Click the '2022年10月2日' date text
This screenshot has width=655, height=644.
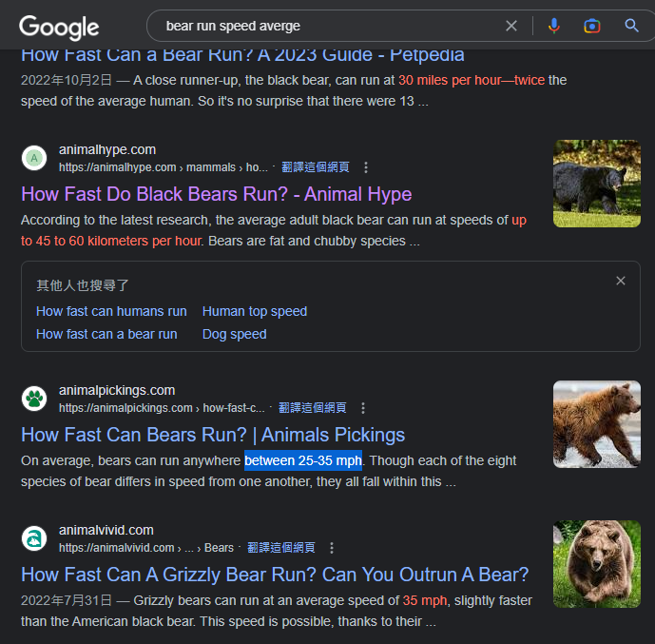coord(67,80)
